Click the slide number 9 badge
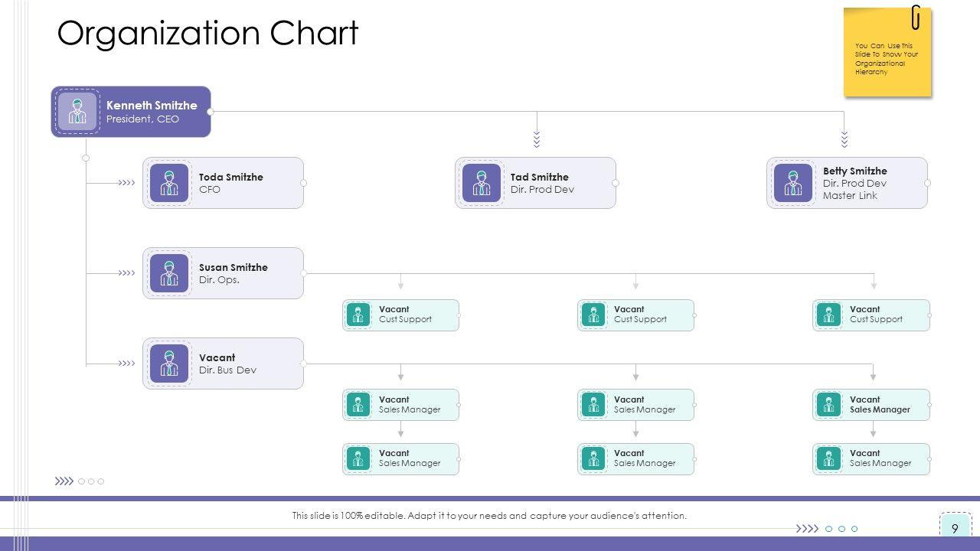This screenshot has width=980, height=551. (955, 529)
